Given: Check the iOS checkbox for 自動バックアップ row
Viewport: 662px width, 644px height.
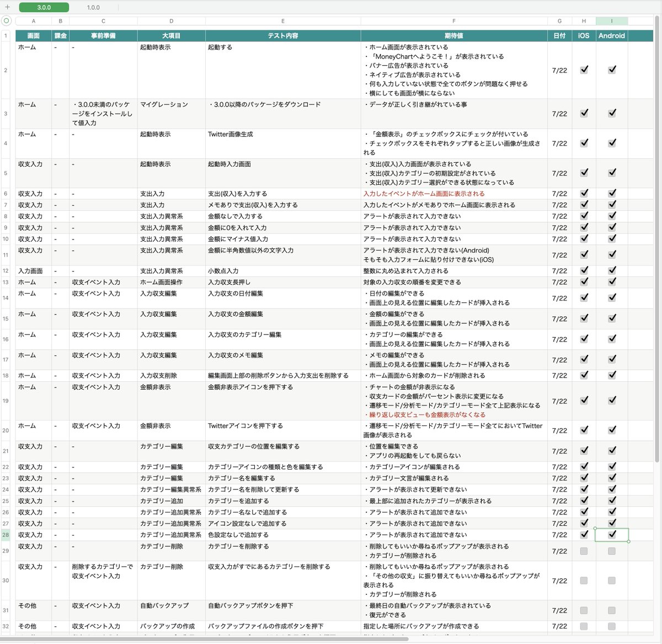Looking at the screenshot, I should 584,610.
